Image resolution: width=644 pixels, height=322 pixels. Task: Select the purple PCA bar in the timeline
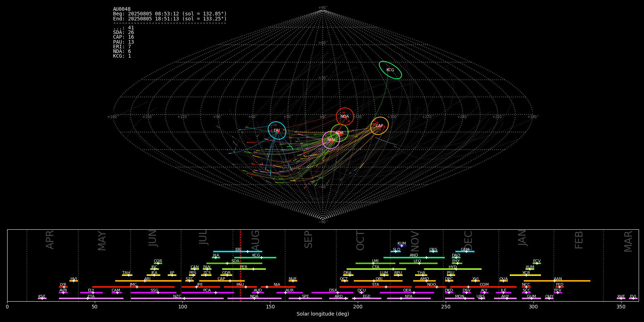(208, 293)
